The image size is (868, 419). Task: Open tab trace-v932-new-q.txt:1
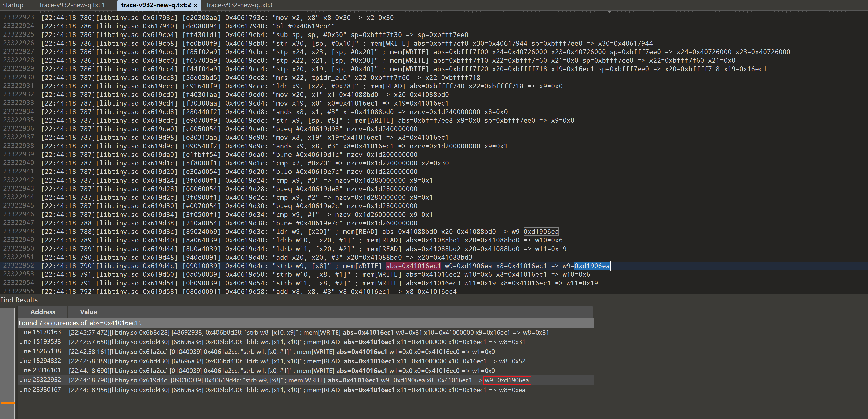[x=72, y=5]
